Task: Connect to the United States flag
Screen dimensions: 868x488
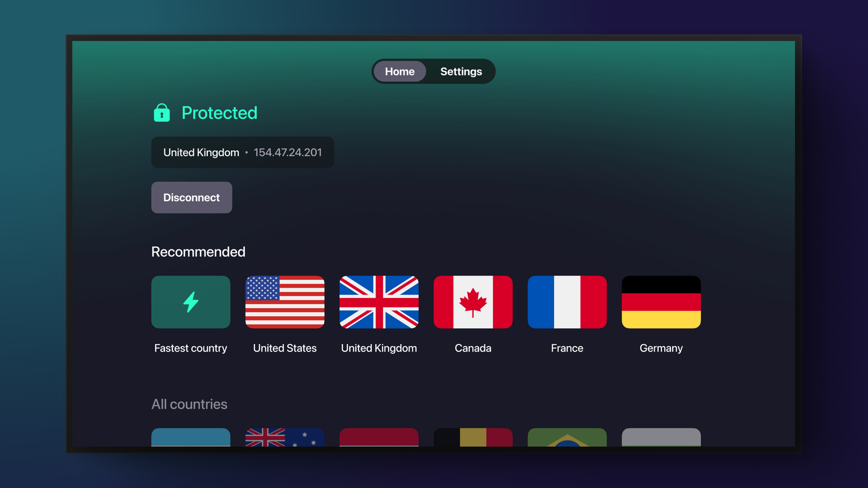Action: [285, 302]
